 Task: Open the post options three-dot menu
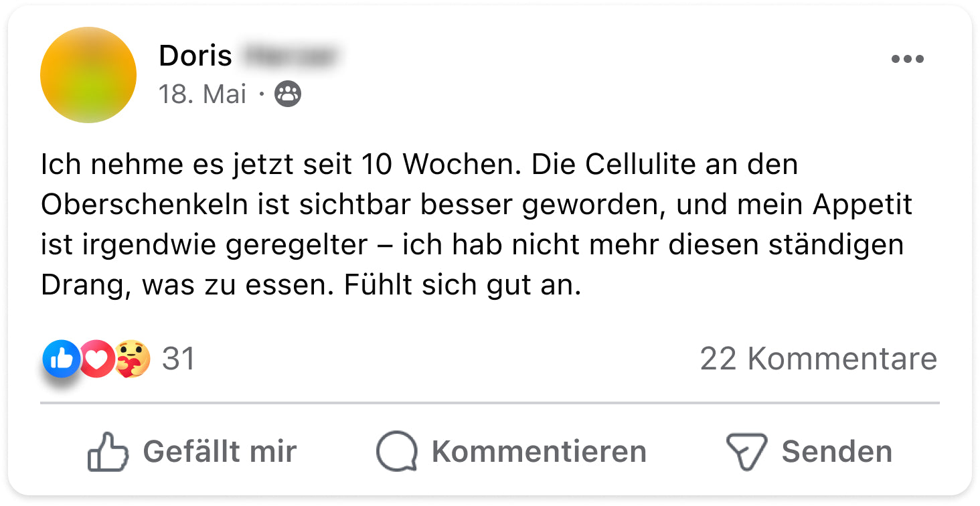pos(907,60)
